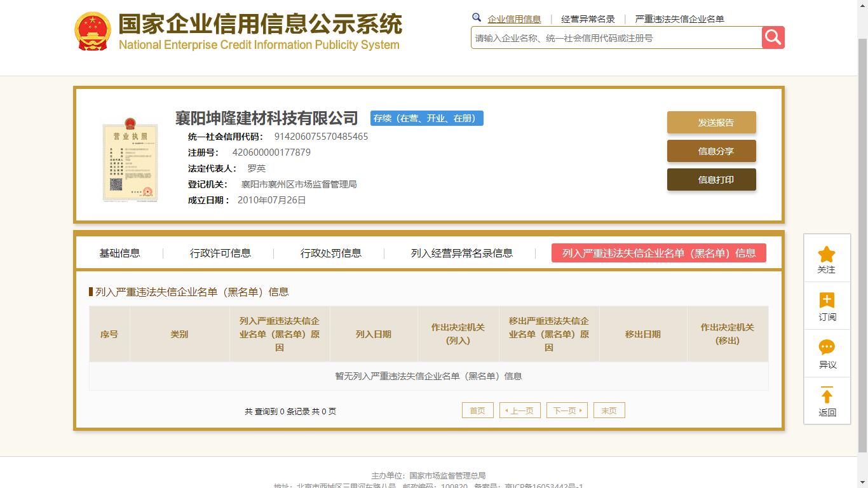This screenshot has height=488, width=868.
Task: Click footer text 主办单位：国家市场监督管理总局
Action: click(429, 475)
